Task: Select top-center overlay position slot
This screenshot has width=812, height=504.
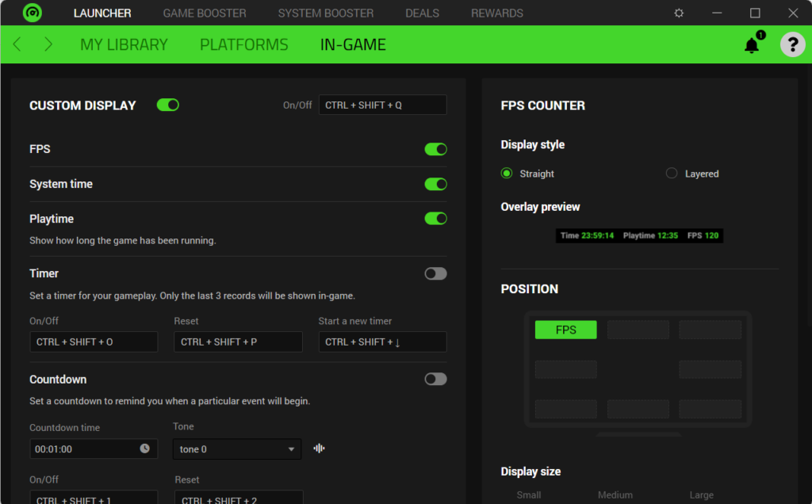Action: click(638, 330)
